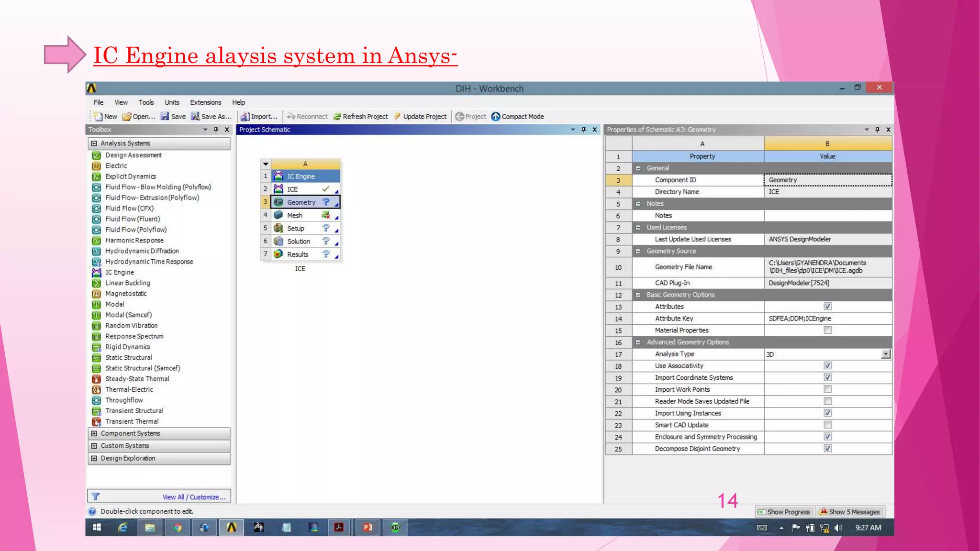Click the Reconnect toolbar button

point(307,116)
